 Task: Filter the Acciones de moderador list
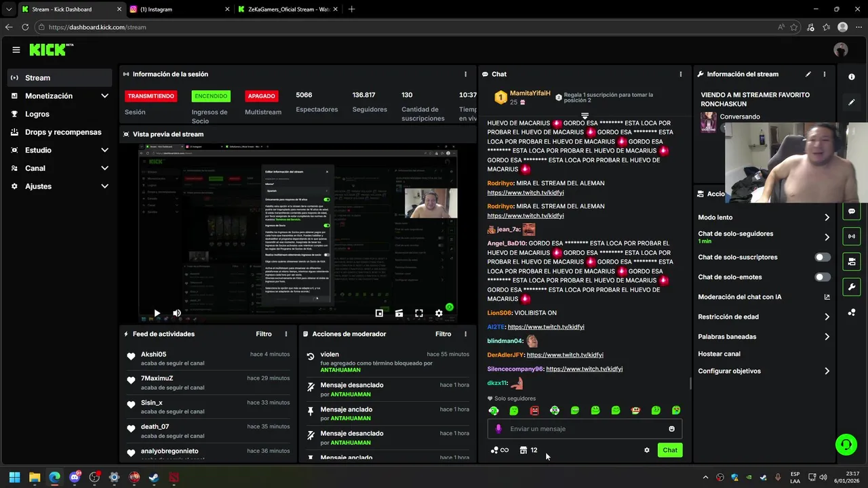[443, 334]
